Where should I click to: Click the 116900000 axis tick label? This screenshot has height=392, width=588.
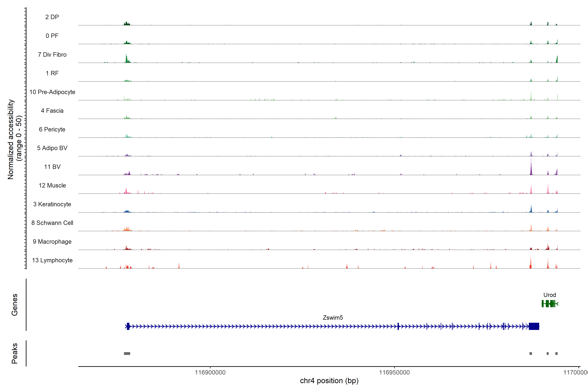210,372
